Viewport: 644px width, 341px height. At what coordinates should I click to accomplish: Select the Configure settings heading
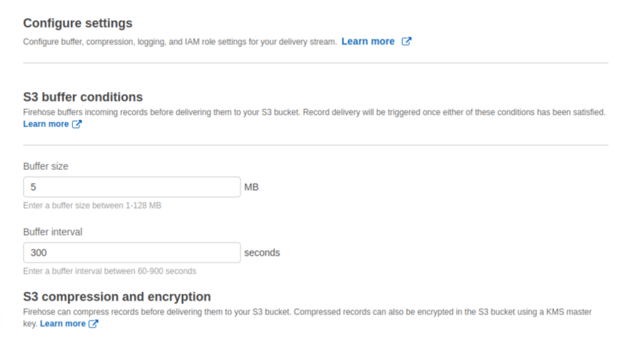77,23
